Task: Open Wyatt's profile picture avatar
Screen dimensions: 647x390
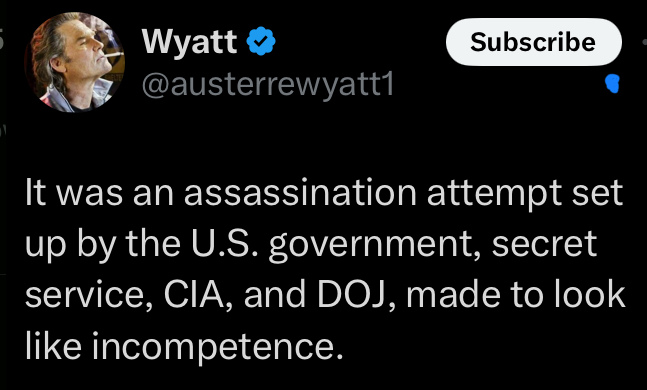Action: point(74,62)
